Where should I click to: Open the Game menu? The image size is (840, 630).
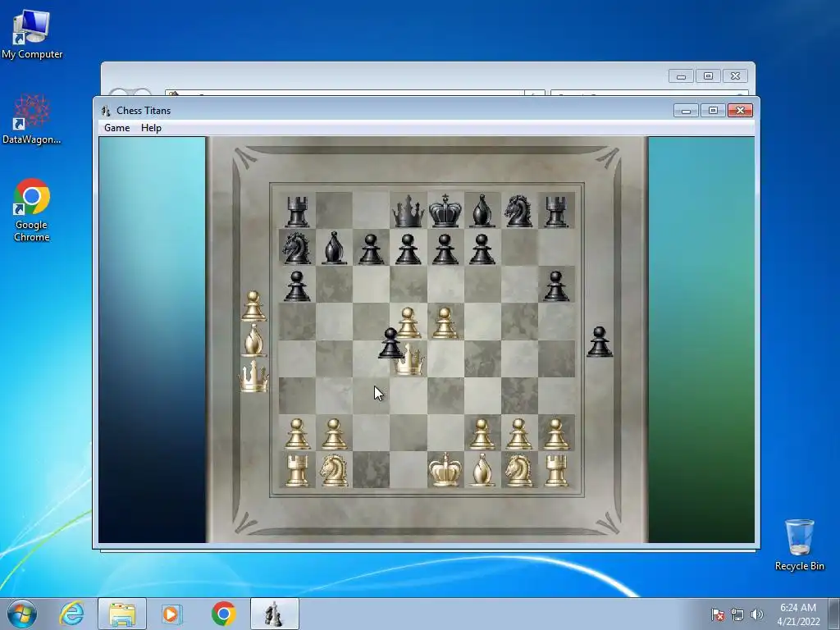(116, 128)
